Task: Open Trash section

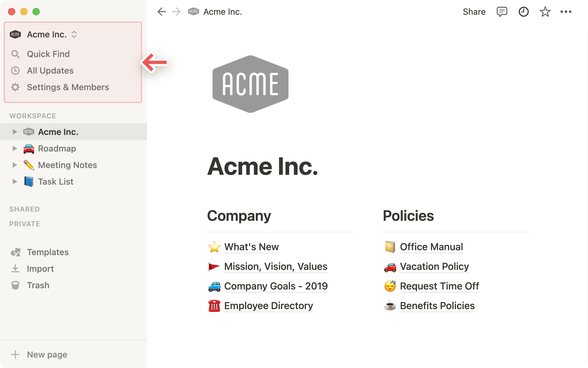Action: pyautogui.click(x=38, y=285)
